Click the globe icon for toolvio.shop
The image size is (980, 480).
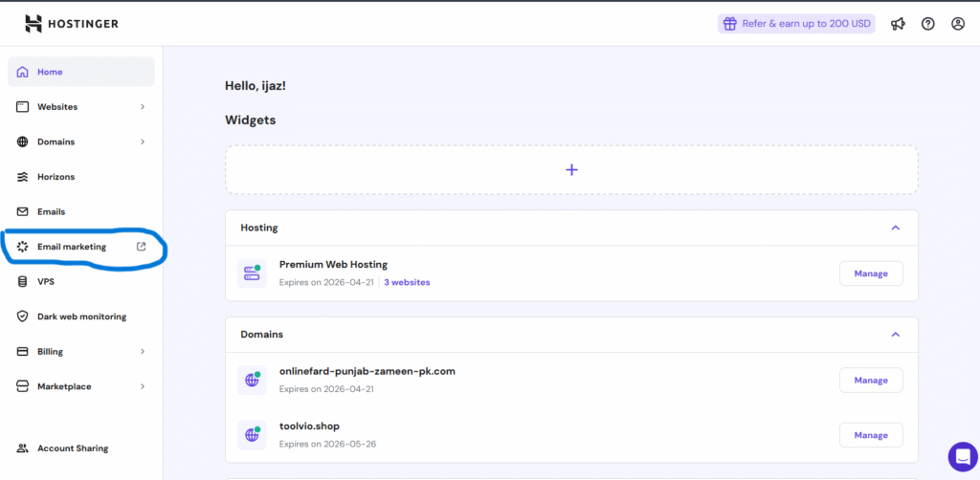252,435
